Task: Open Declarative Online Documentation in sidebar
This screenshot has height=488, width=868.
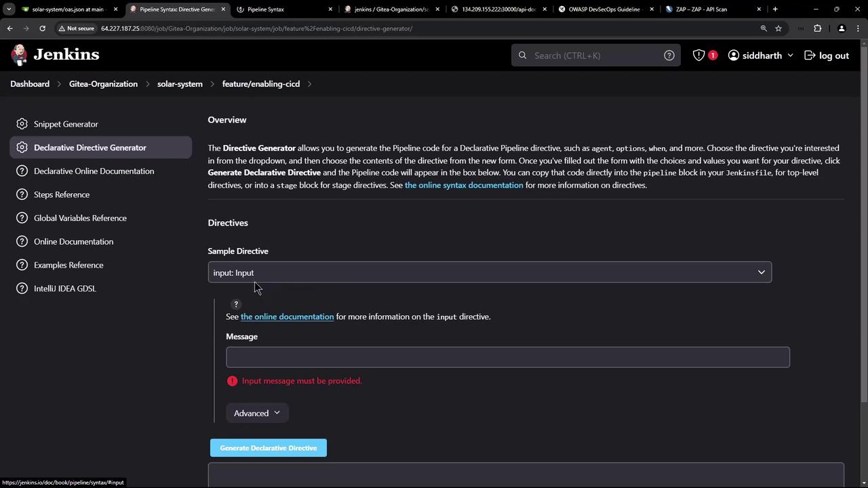Action: click(94, 171)
